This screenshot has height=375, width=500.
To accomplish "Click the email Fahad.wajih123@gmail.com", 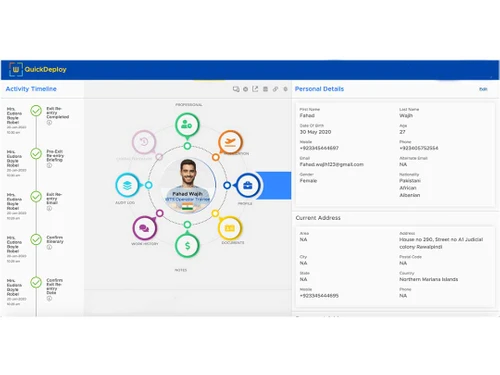I will click(x=332, y=164).
